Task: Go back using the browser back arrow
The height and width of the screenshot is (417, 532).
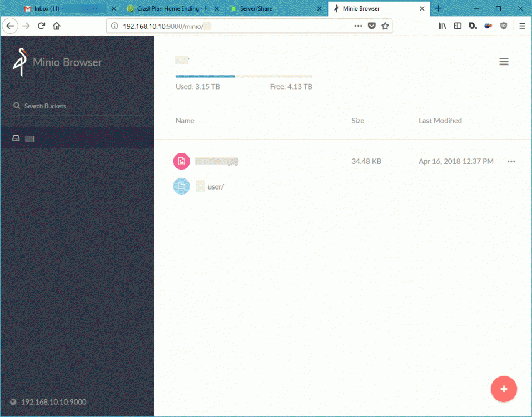Action: coord(10,26)
